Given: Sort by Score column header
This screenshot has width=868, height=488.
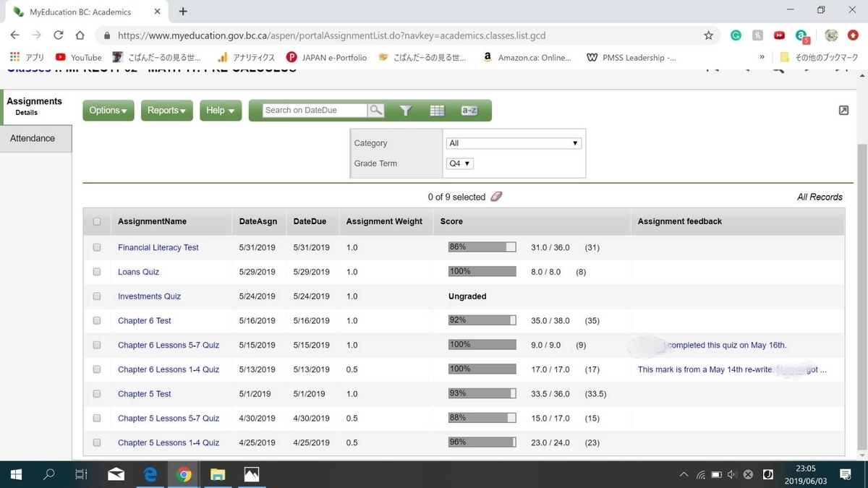Looking at the screenshot, I should [451, 221].
